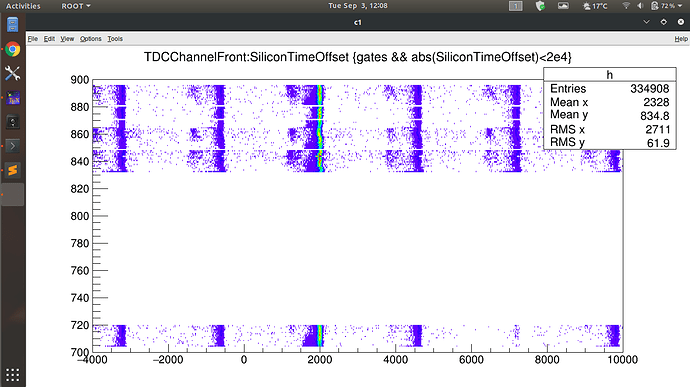Open the Files manager from the dock
The width and height of the screenshot is (690, 387).
click(x=13, y=25)
